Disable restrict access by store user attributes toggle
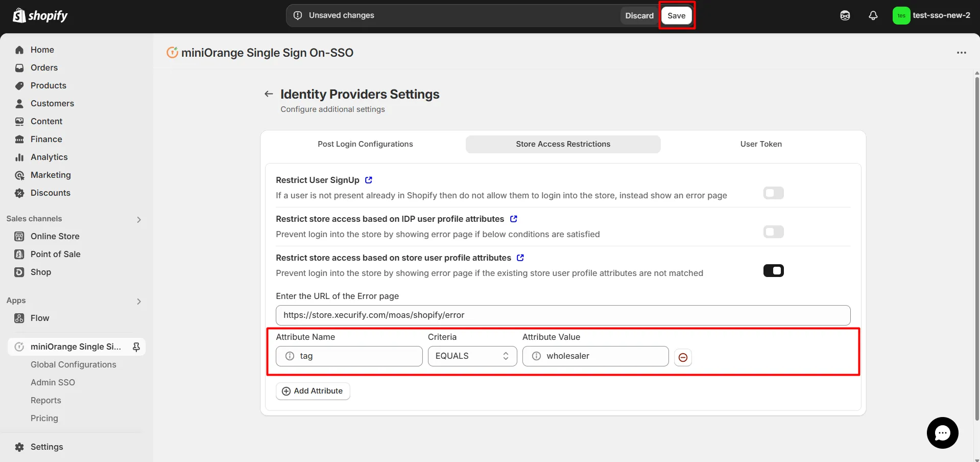The image size is (980, 462). pos(773,270)
